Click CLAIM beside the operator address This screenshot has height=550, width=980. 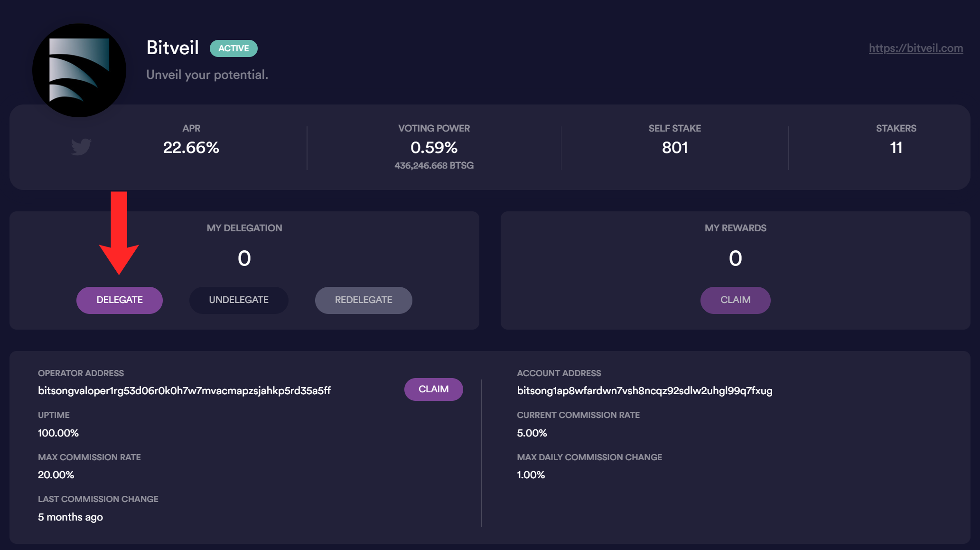click(433, 389)
